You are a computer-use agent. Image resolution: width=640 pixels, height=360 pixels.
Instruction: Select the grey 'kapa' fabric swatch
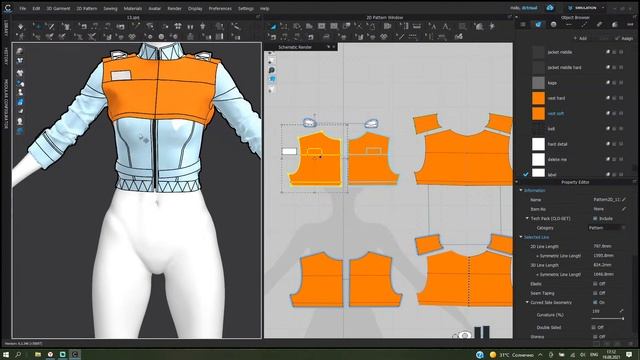click(x=538, y=83)
